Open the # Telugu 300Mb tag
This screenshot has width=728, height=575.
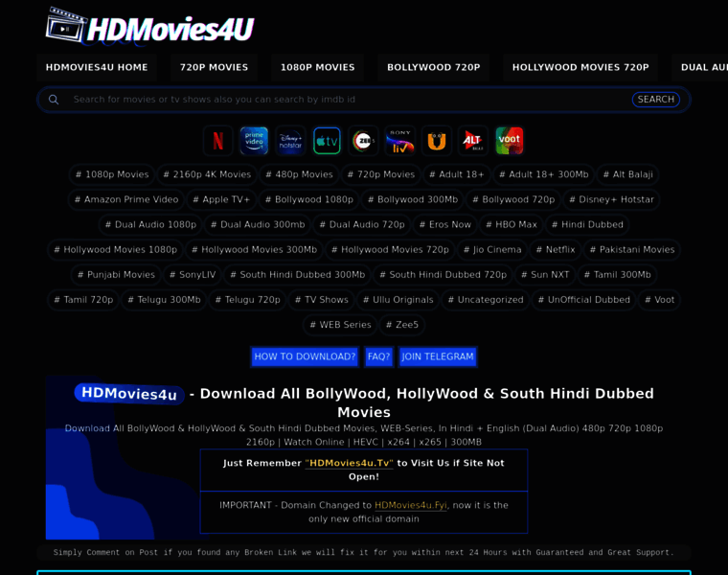click(164, 300)
